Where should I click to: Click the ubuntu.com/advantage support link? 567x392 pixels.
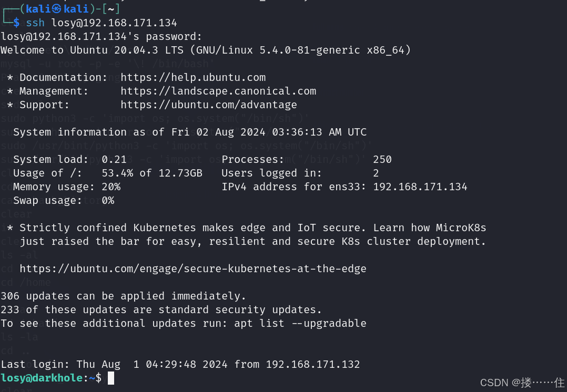pos(209,105)
